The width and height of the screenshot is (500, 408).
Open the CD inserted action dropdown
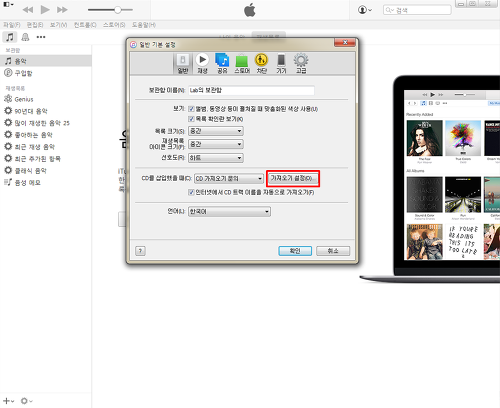tap(229, 179)
